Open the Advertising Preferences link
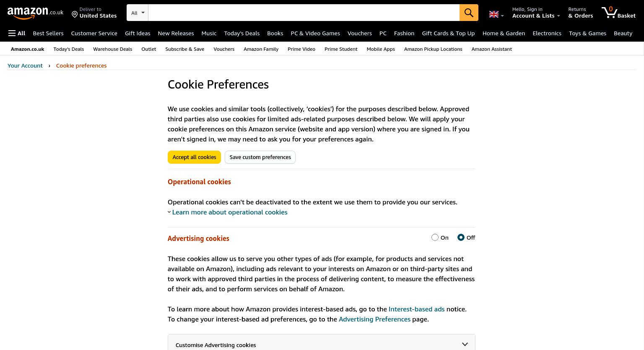The image size is (644, 350). click(x=374, y=319)
